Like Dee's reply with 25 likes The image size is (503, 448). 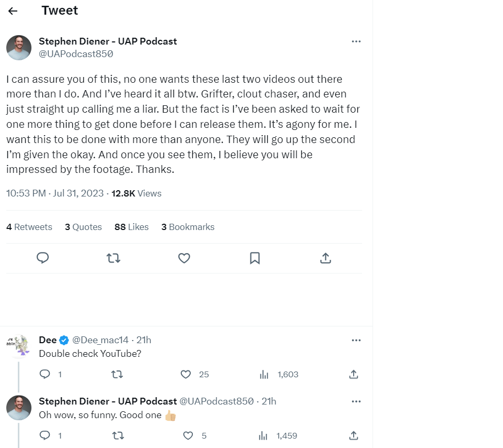(x=185, y=374)
